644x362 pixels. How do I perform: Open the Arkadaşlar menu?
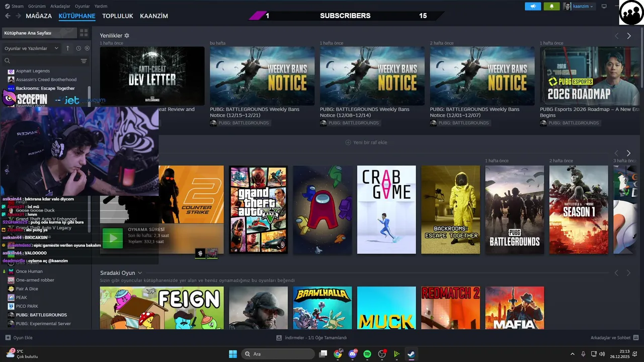pos(60,6)
